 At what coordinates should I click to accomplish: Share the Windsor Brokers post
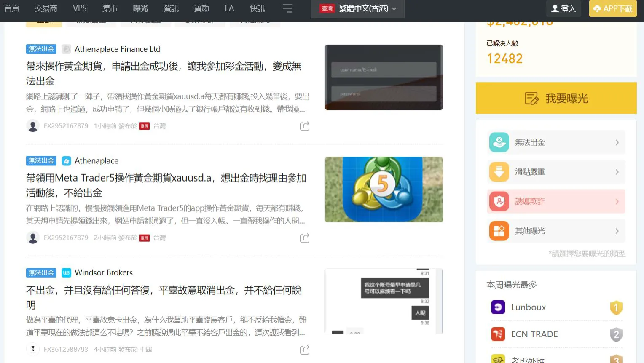tap(305, 350)
